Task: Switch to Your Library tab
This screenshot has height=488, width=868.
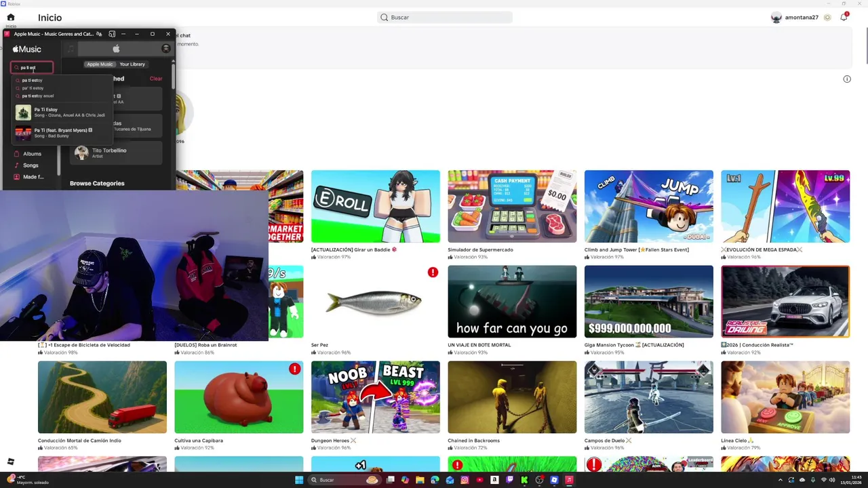Action: pyautogui.click(x=132, y=64)
